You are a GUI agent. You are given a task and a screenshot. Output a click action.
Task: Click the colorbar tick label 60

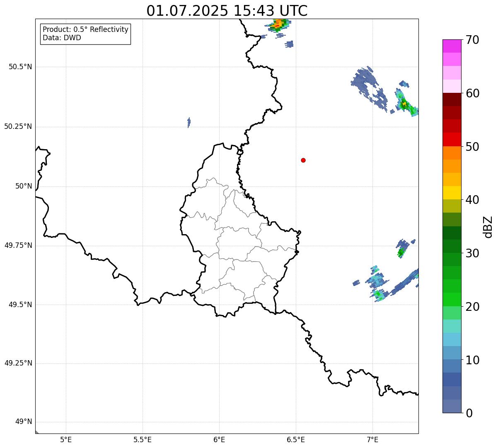pyautogui.click(x=472, y=93)
